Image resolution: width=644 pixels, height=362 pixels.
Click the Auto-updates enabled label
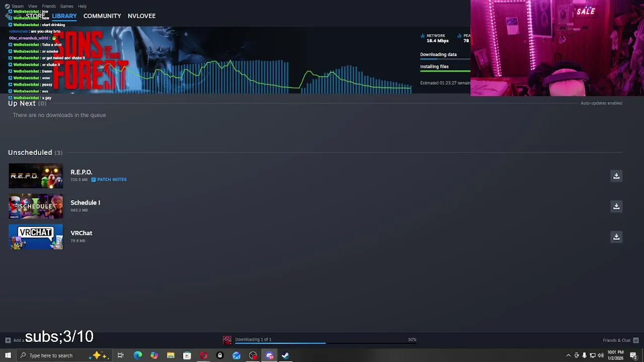pyautogui.click(x=601, y=103)
